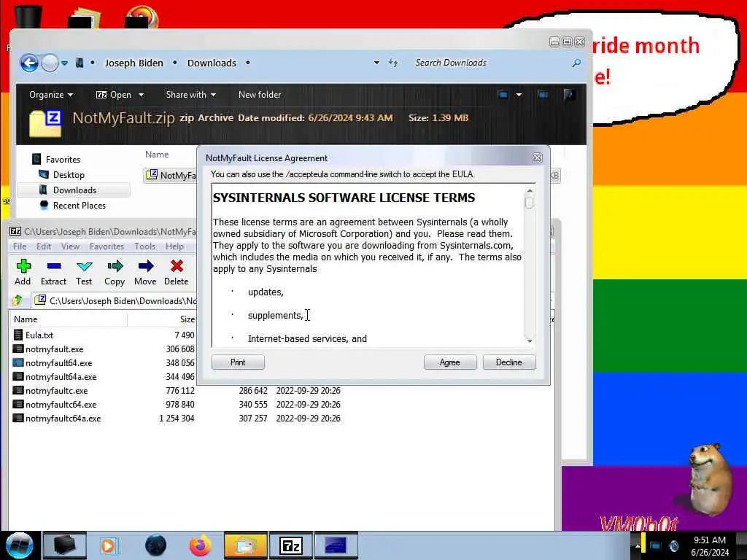
Task: Click Joseph Biden in the address breadcrumb
Action: pos(133,63)
